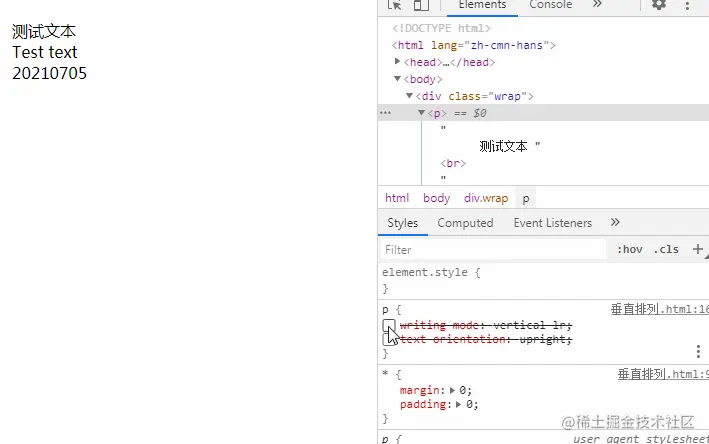This screenshot has height=444, width=709.
Task: Expand the margin shorthand triangle
Action: (452, 390)
